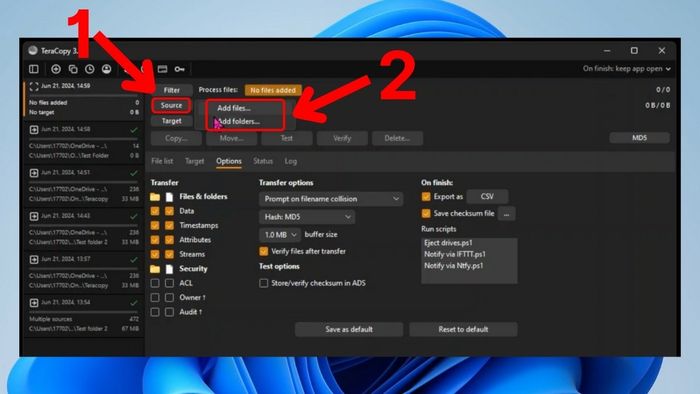The width and height of the screenshot is (700, 394).
Task: Click green checkmark of 13:54 job
Action: pos(133,303)
